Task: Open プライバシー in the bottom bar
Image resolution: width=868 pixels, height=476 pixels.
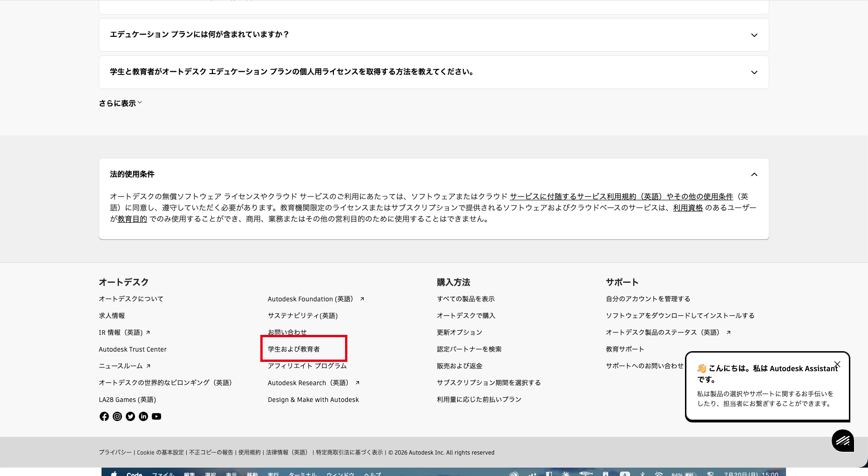Action: coord(115,453)
